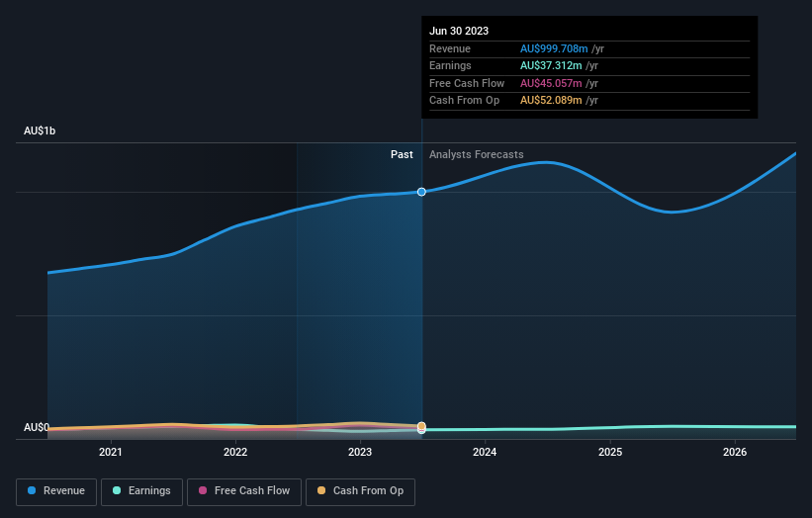812x518 pixels.
Task: Click the Earnings row label in tooltip
Action: point(451,65)
